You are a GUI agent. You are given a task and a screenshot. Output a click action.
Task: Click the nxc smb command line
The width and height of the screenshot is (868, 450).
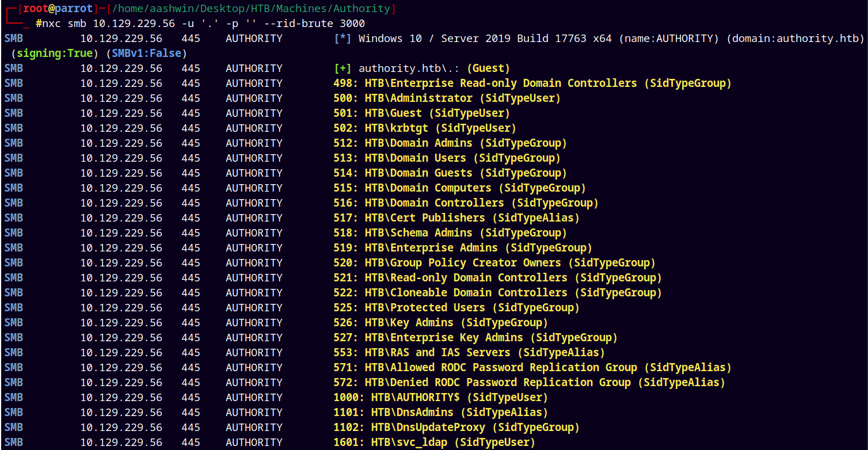click(200, 24)
